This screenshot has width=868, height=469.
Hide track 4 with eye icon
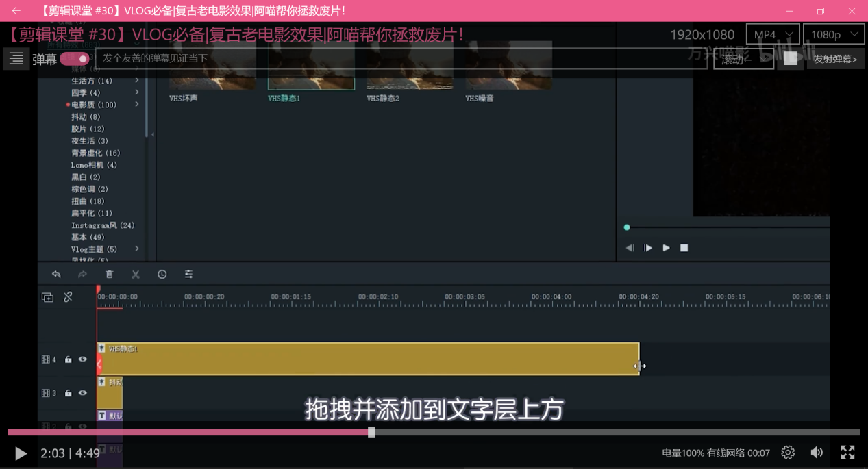click(83, 359)
